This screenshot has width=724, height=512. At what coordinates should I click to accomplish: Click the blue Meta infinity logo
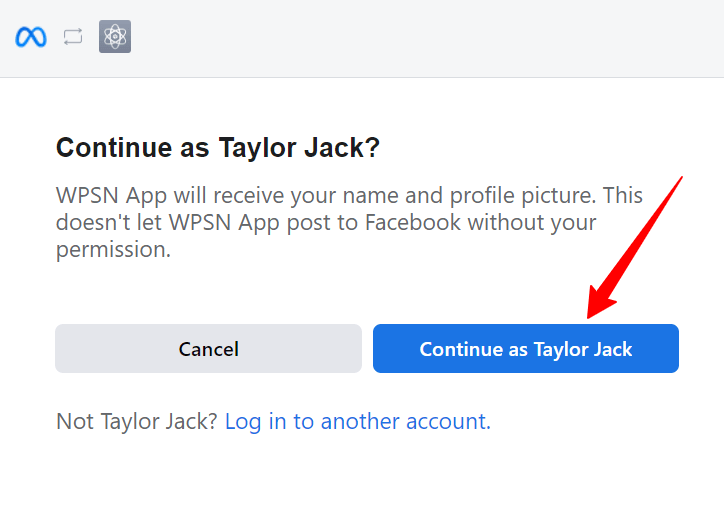[x=31, y=37]
